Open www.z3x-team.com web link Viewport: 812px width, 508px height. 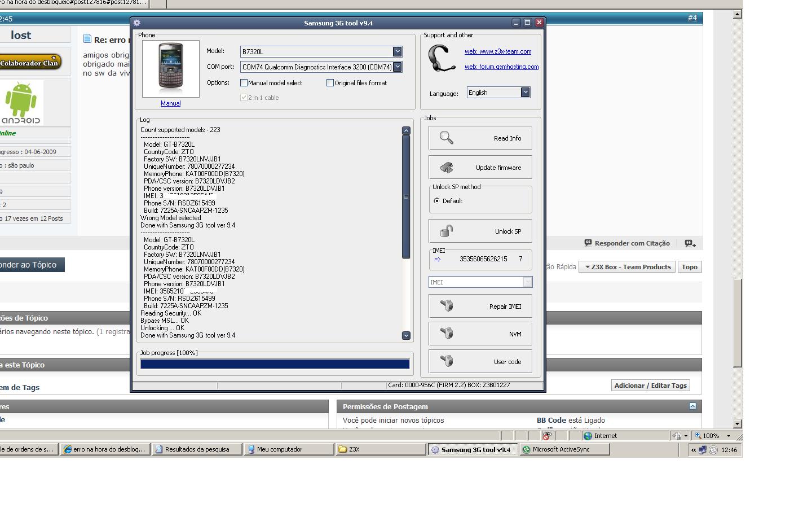498,51
